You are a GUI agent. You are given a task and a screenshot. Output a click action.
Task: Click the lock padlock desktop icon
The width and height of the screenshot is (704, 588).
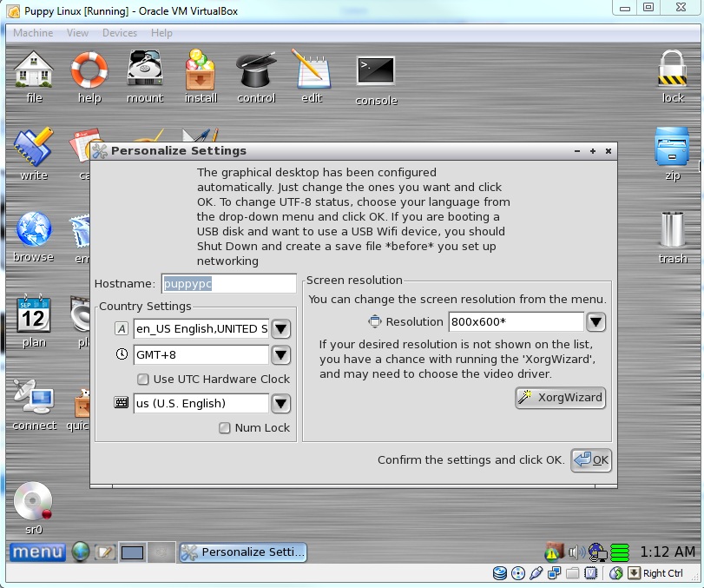coord(672,69)
